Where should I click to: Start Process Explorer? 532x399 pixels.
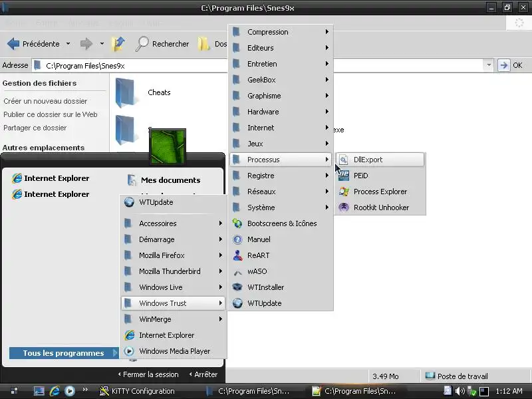pos(380,192)
